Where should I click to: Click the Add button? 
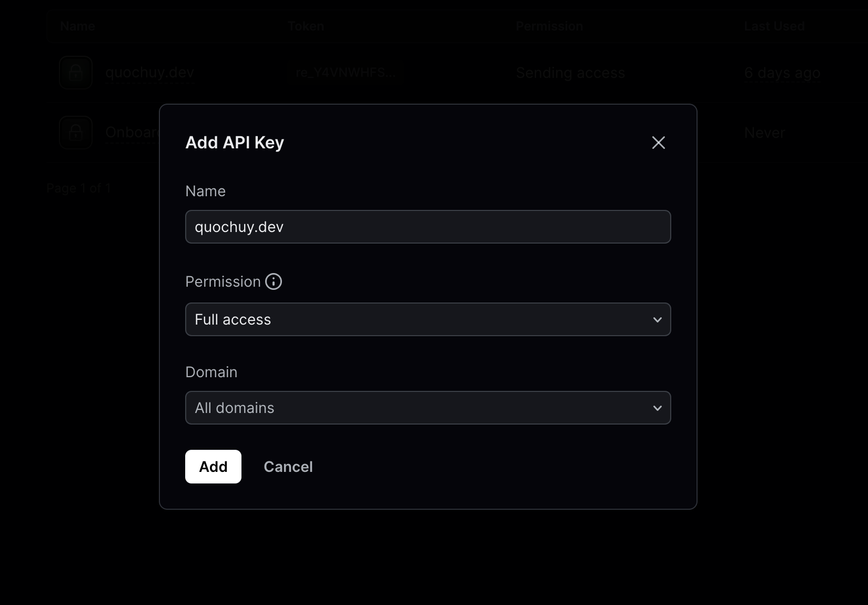(x=213, y=466)
